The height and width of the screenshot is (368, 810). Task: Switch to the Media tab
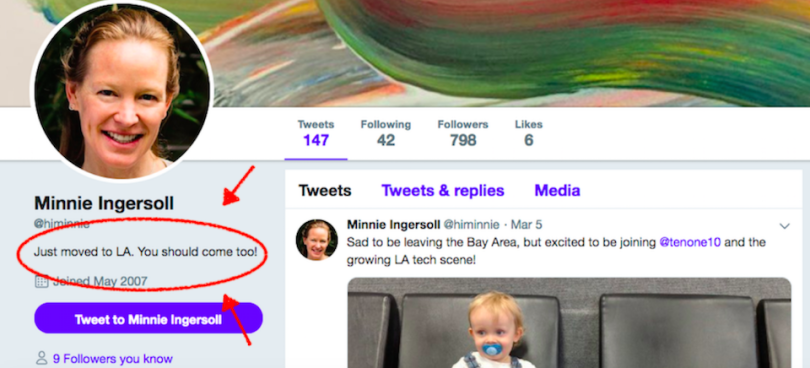click(557, 191)
